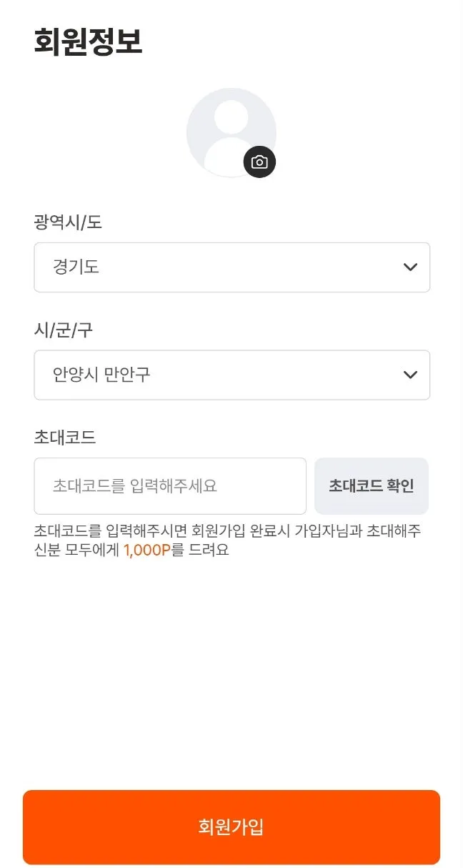This screenshot has height=868, width=463.
Task: Click the 초대코드 field label
Action: pos(64,438)
